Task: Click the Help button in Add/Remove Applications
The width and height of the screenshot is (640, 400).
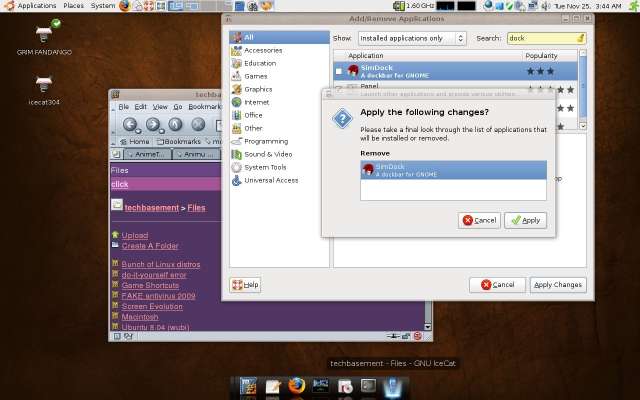Action: tap(245, 285)
